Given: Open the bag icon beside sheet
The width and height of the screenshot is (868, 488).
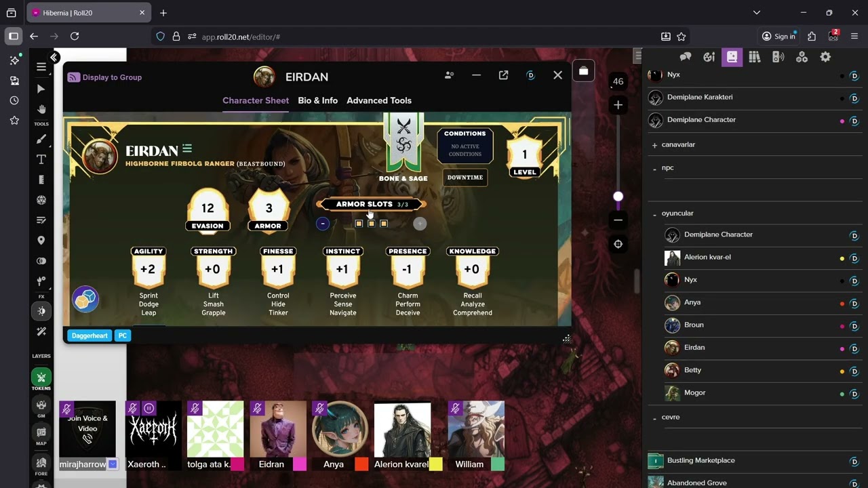Looking at the screenshot, I should [x=583, y=70].
